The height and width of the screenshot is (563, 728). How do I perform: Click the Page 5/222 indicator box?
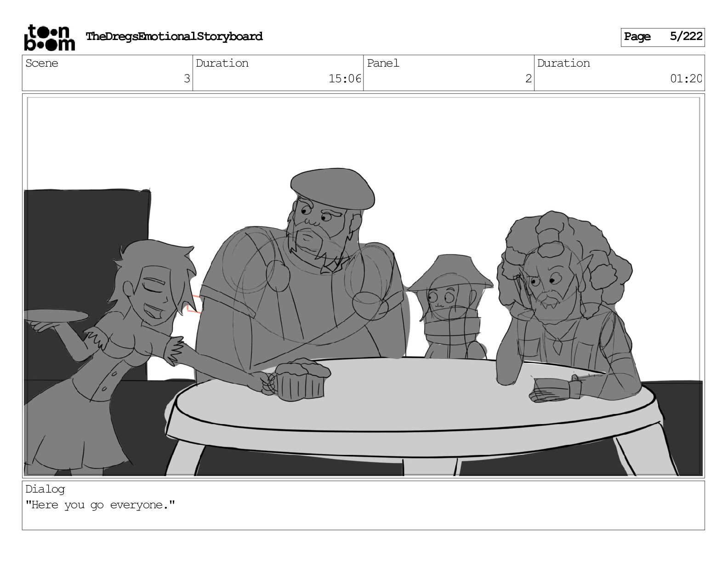[662, 37]
